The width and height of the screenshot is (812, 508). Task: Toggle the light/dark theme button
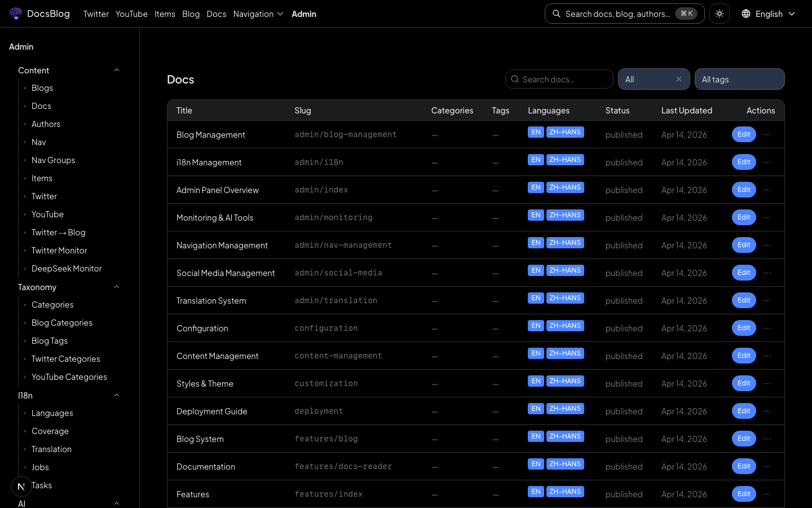pyautogui.click(x=720, y=14)
